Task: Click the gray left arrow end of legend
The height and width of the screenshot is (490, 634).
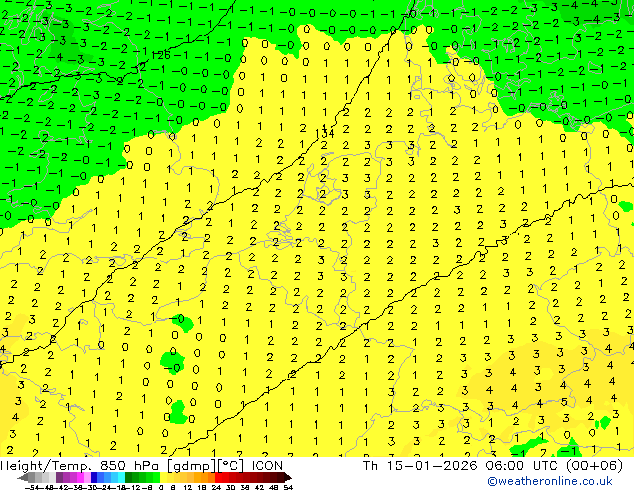Action: click(x=23, y=477)
